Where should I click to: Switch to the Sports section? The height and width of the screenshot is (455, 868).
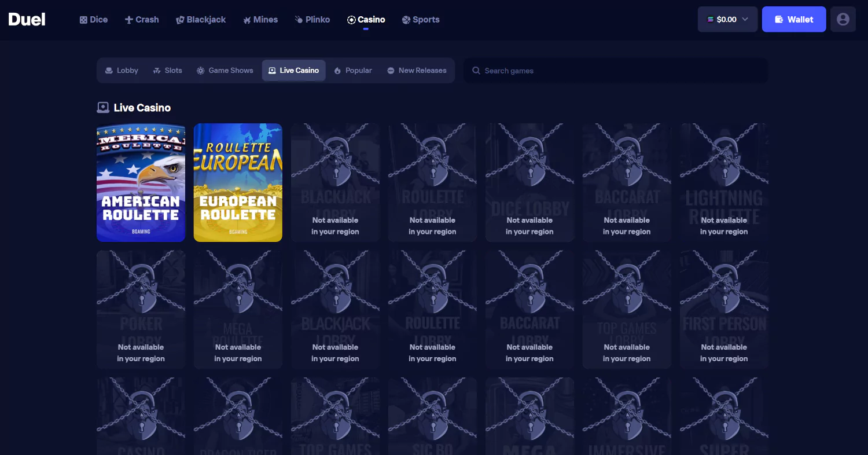tap(421, 20)
